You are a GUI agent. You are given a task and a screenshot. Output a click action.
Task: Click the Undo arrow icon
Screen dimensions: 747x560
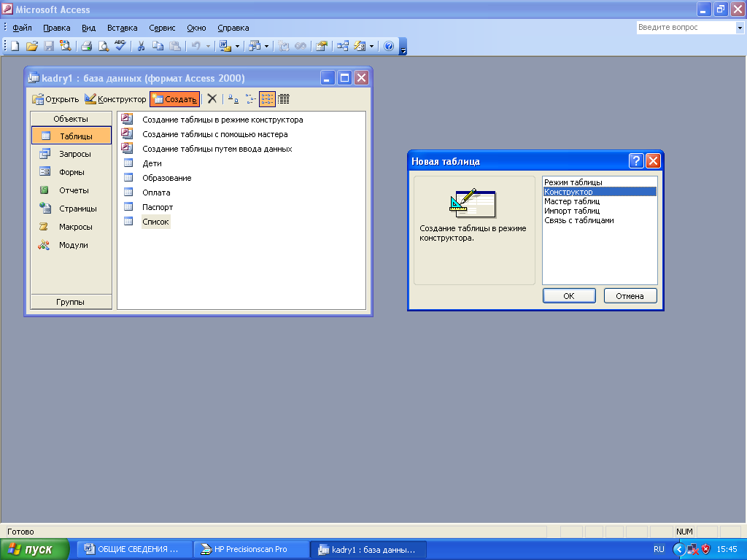[196, 46]
